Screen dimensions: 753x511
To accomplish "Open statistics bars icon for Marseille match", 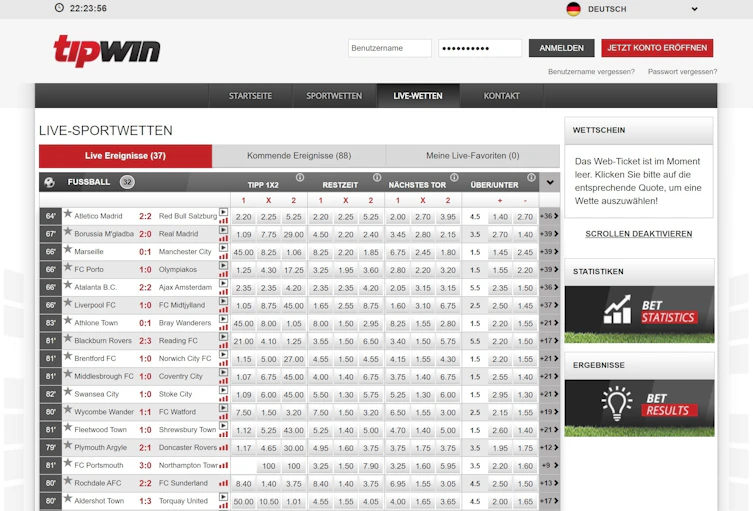I will [x=224, y=256].
